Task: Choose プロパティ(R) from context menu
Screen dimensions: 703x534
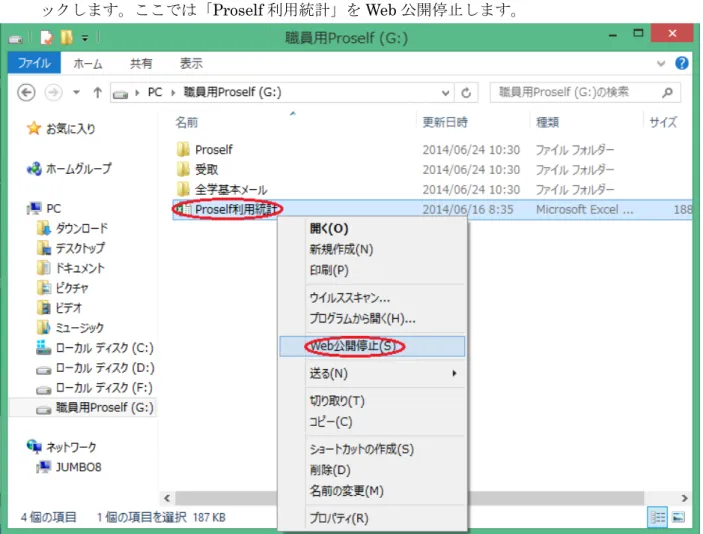Action: point(372,518)
